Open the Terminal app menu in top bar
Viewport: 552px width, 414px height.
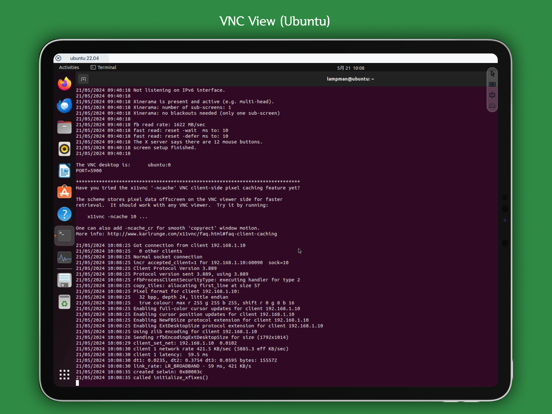(x=103, y=67)
